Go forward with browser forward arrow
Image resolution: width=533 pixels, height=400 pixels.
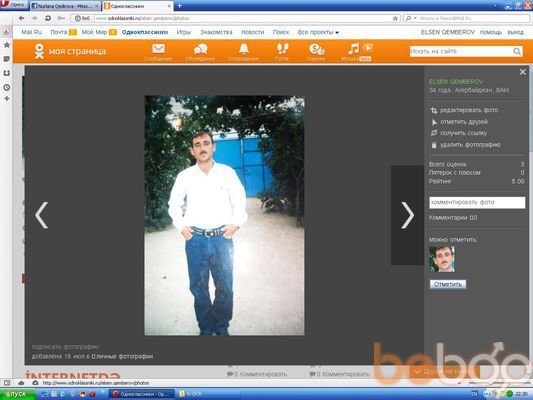point(34,18)
